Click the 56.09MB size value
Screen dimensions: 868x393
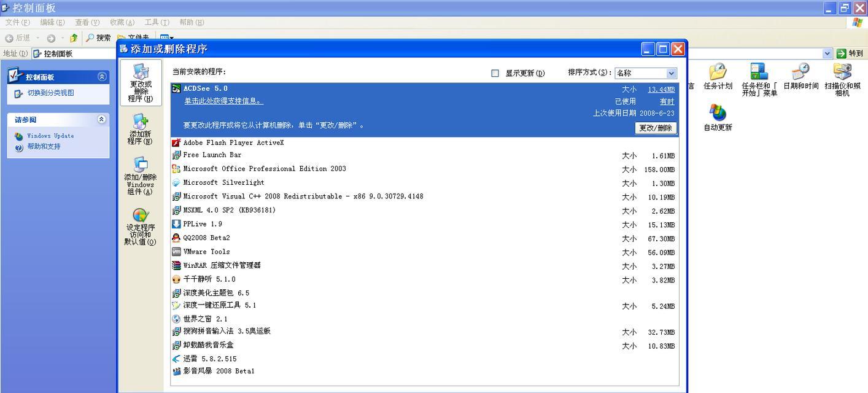coord(661,253)
